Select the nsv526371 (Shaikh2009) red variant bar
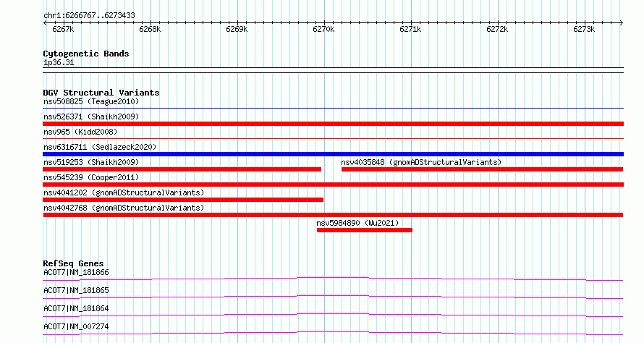 [x=333, y=124]
